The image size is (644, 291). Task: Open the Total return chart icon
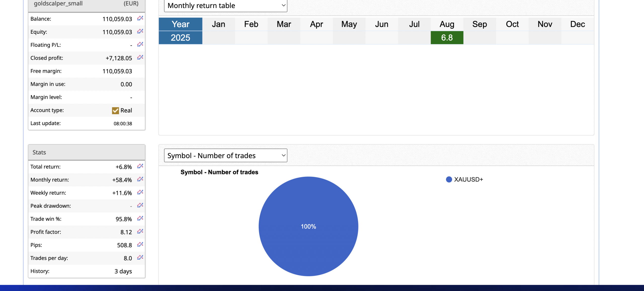click(x=140, y=166)
